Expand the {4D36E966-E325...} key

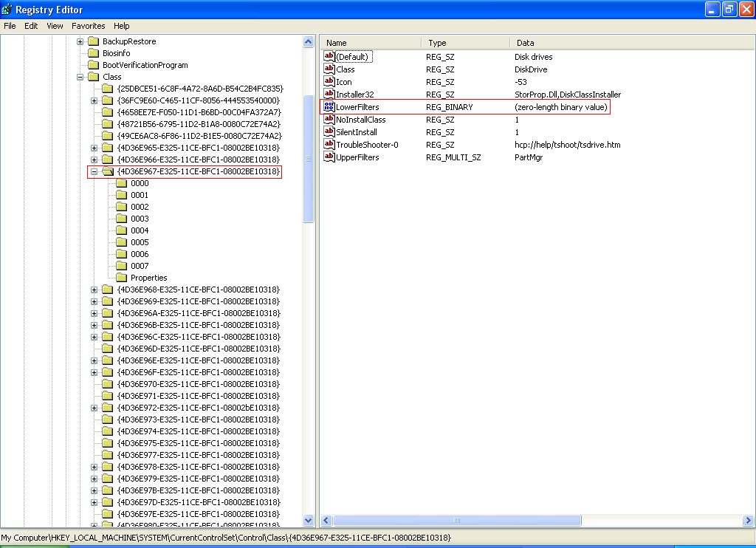(94, 160)
